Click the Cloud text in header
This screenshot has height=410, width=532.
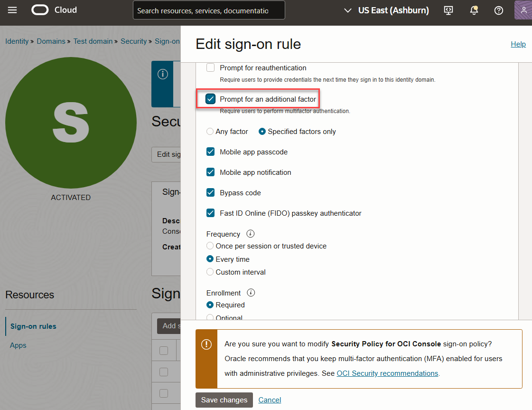[65, 10]
